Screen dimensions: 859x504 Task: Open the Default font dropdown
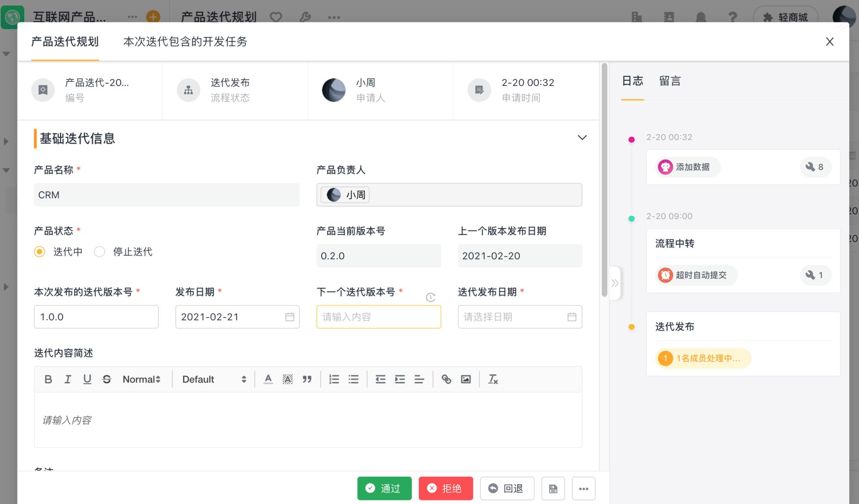pyautogui.click(x=214, y=379)
